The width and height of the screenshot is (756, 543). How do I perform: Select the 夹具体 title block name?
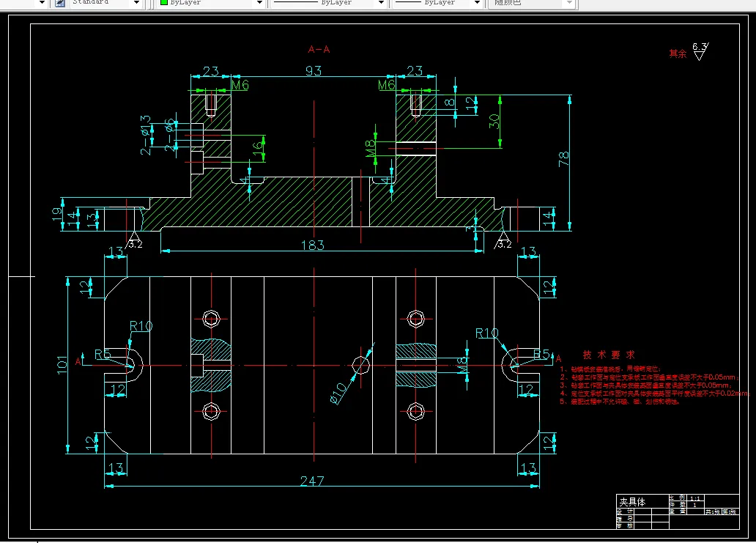tap(633, 502)
